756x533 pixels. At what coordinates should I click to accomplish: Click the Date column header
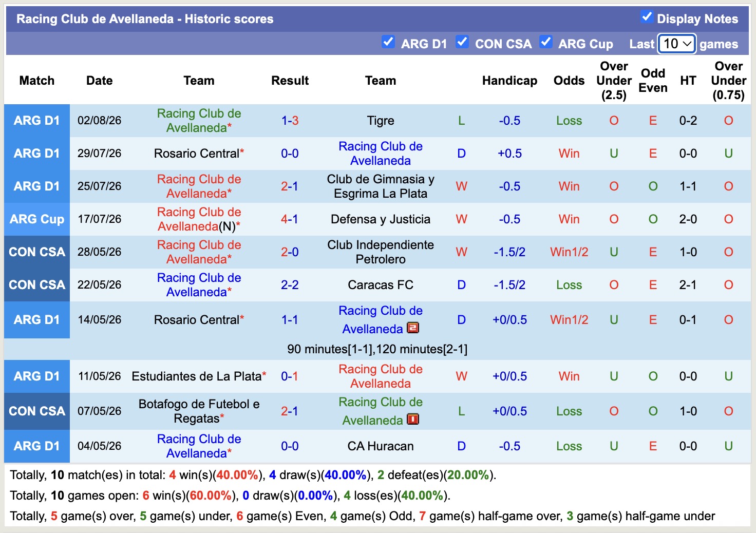100,81
